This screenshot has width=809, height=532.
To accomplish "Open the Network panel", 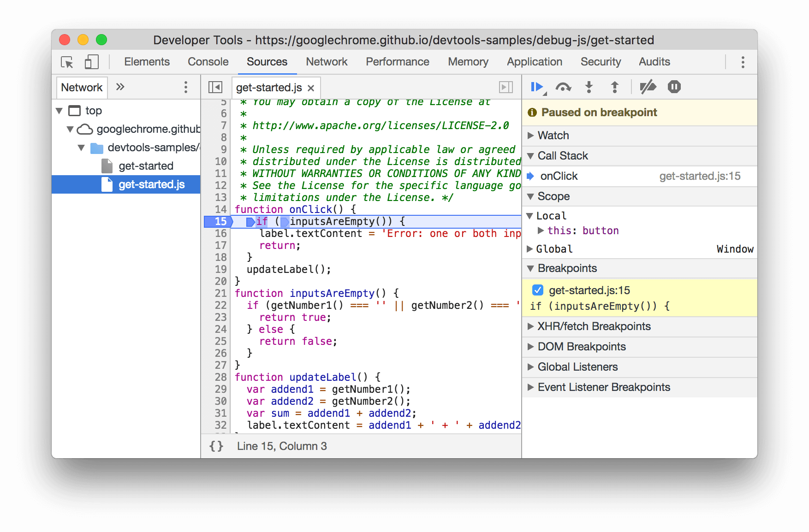I will pyautogui.click(x=326, y=62).
